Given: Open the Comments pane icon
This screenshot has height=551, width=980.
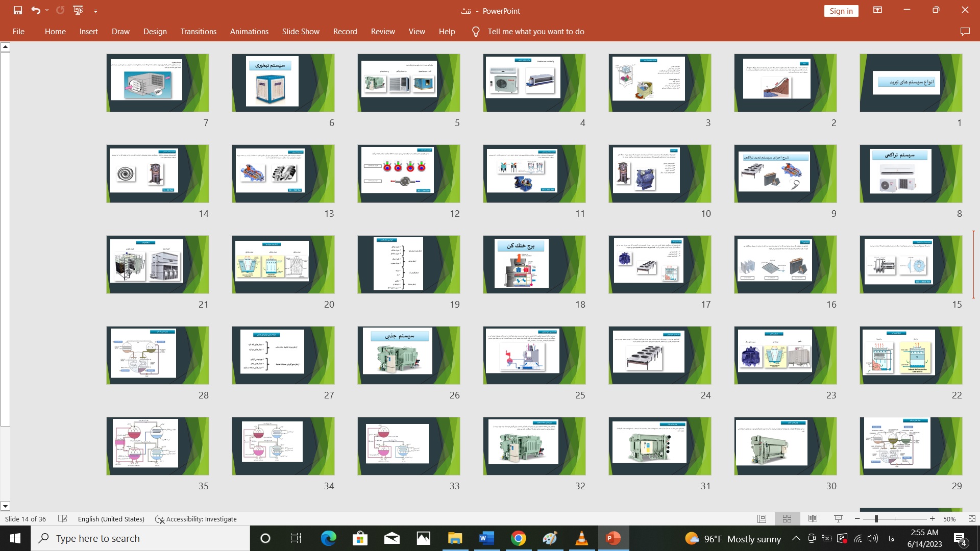Looking at the screenshot, I should click(965, 32).
